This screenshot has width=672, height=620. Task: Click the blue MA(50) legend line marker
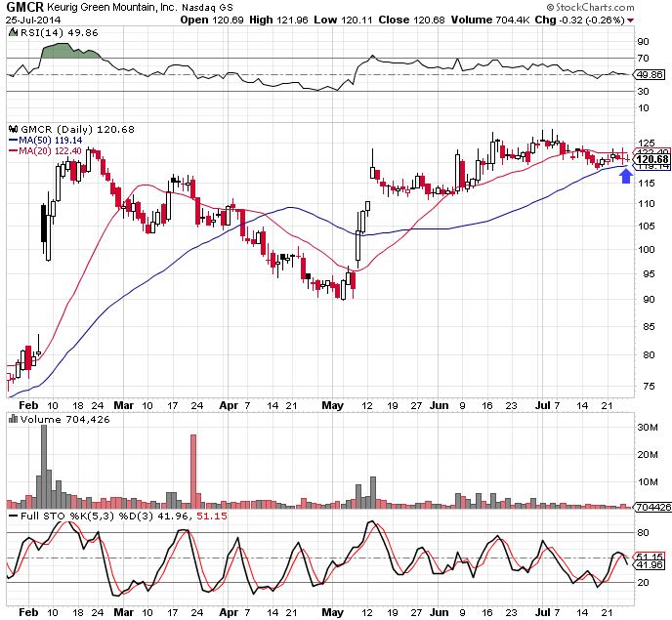pyautogui.click(x=13, y=141)
